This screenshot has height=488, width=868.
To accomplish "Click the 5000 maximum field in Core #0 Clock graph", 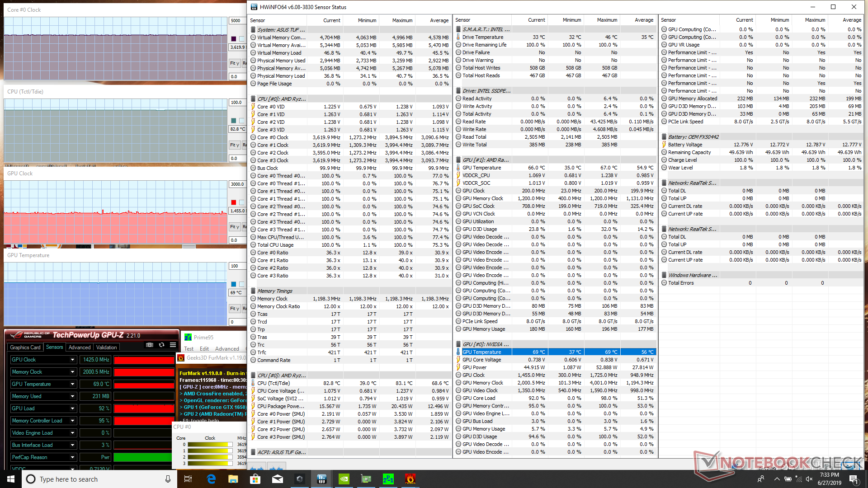I will [x=237, y=21].
